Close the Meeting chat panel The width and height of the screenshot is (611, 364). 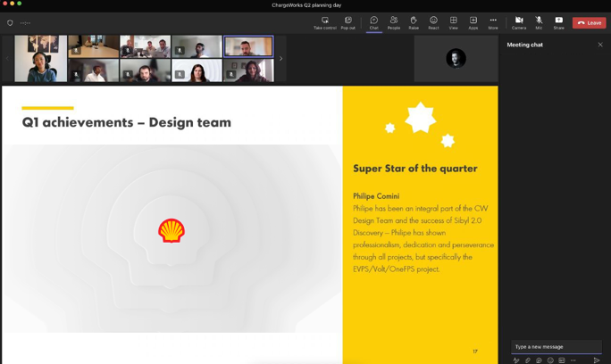(600, 45)
